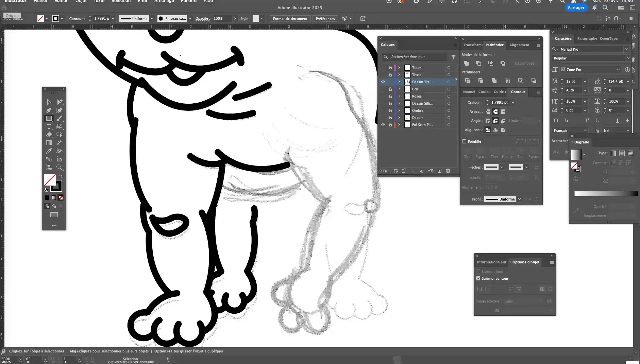640x364 pixels.
Task: Choose the Paintbrush tool
Action: (60, 118)
